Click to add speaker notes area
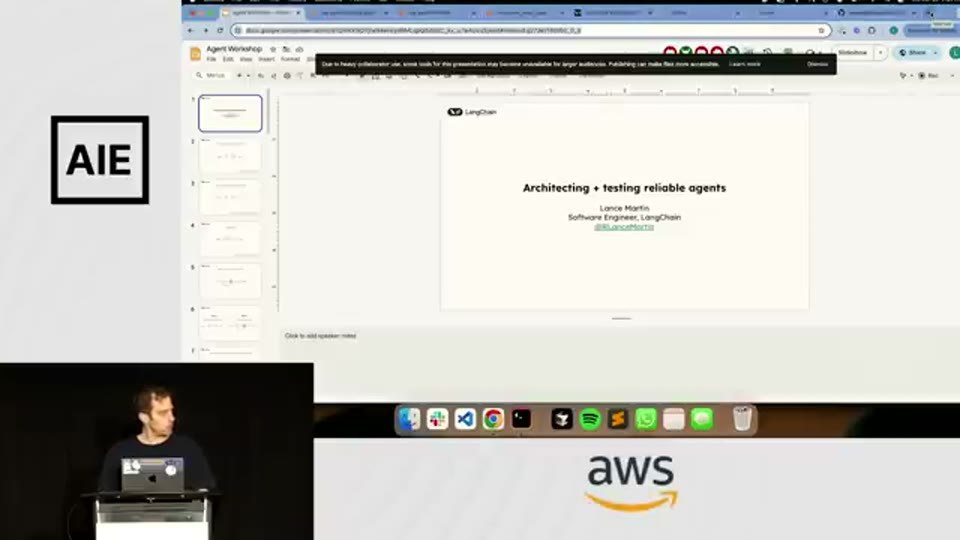The width and height of the screenshot is (960, 540). click(x=320, y=336)
